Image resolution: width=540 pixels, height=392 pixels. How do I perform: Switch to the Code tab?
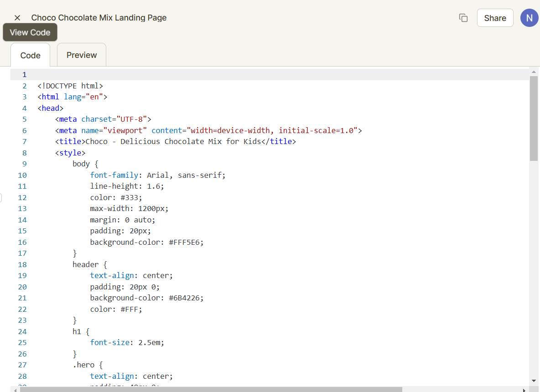click(x=30, y=56)
